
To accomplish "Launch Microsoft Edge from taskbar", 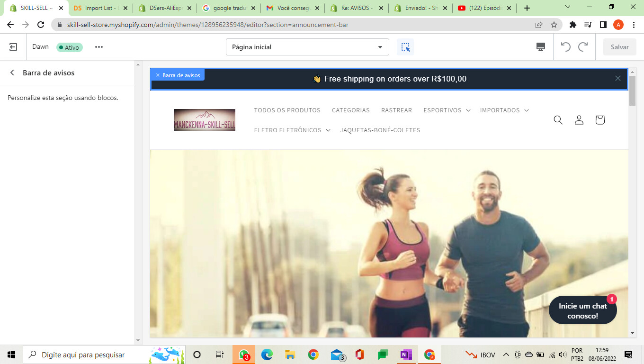I will click(267, 355).
